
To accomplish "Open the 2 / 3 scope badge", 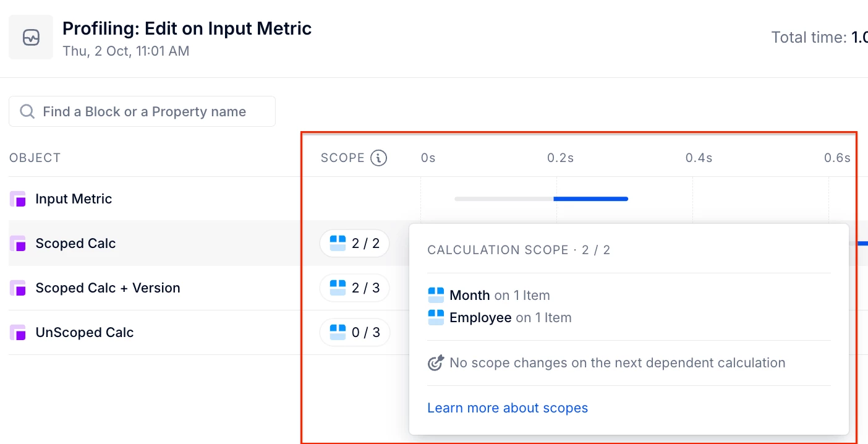I will click(x=355, y=288).
